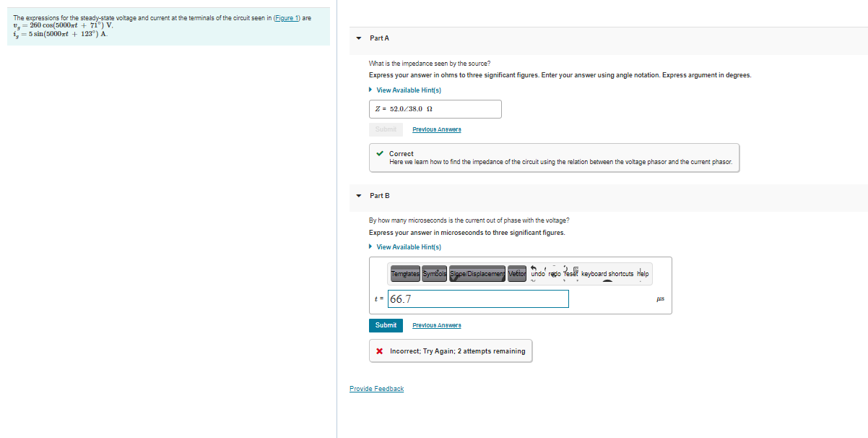Open the Vector palette in the toolbar
The width and height of the screenshot is (868, 438).
[516, 274]
